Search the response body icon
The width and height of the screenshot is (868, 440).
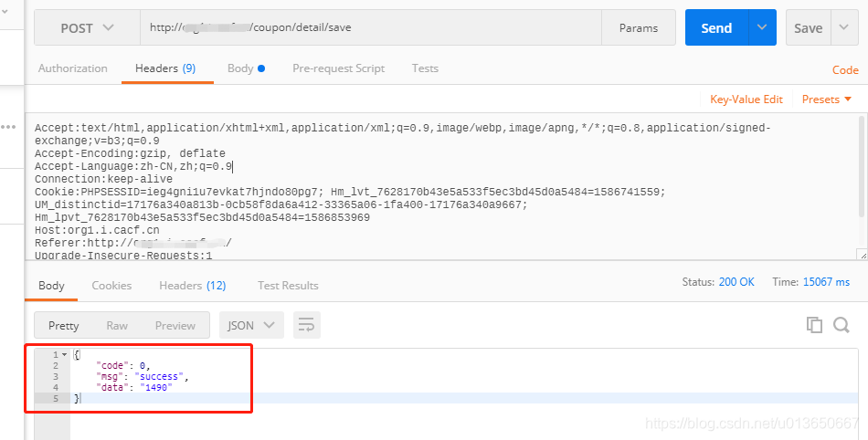tap(842, 325)
